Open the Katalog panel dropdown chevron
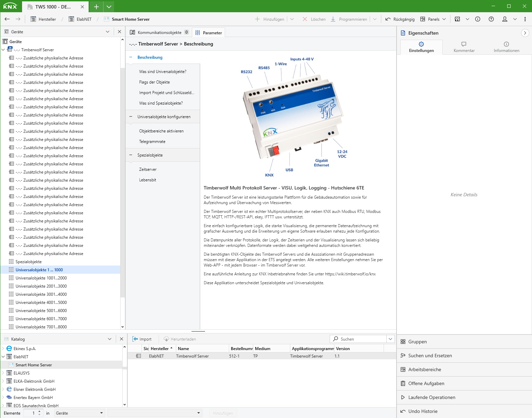Image resolution: width=532 pixels, height=418 pixels. pos(110,339)
